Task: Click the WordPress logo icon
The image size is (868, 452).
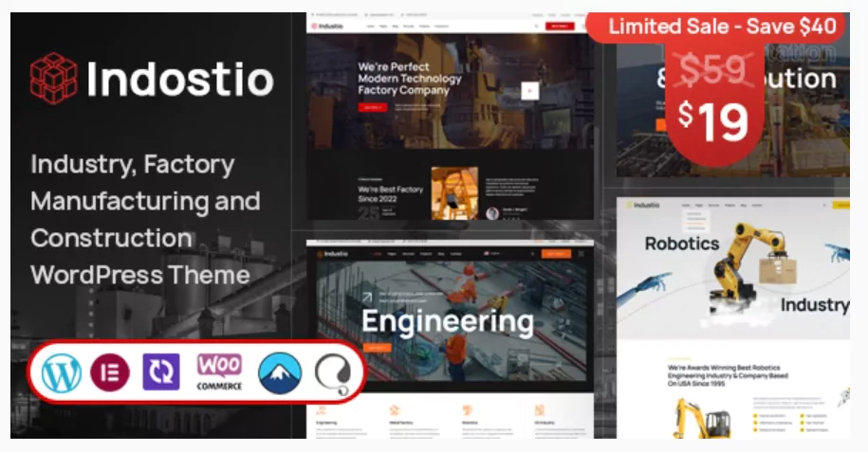Action: pyautogui.click(x=62, y=373)
